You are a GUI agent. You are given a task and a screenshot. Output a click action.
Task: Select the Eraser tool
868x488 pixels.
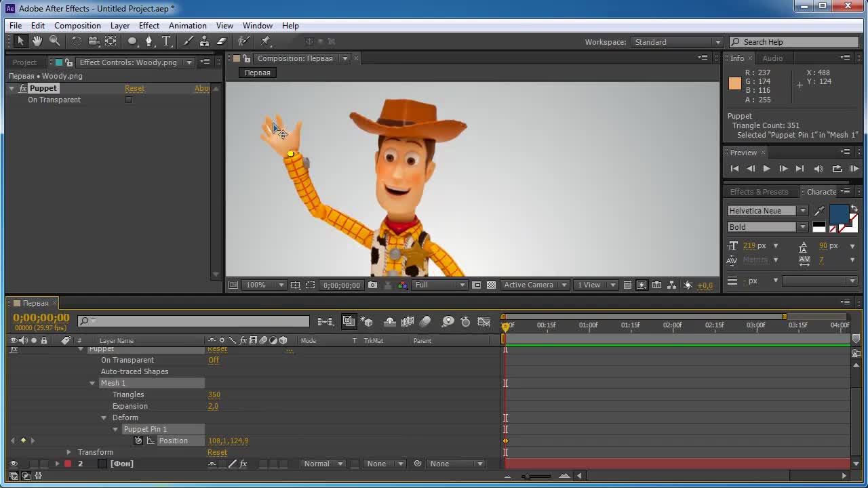coord(222,41)
